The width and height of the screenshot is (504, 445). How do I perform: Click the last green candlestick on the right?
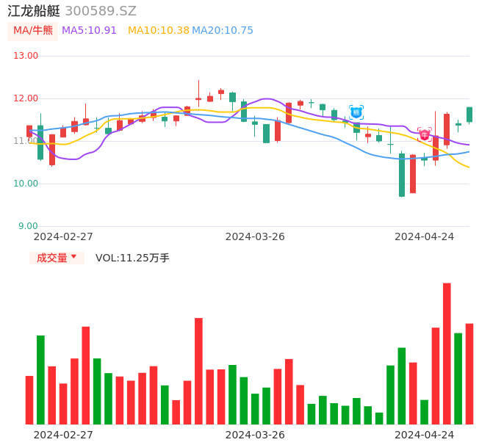click(x=469, y=114)
